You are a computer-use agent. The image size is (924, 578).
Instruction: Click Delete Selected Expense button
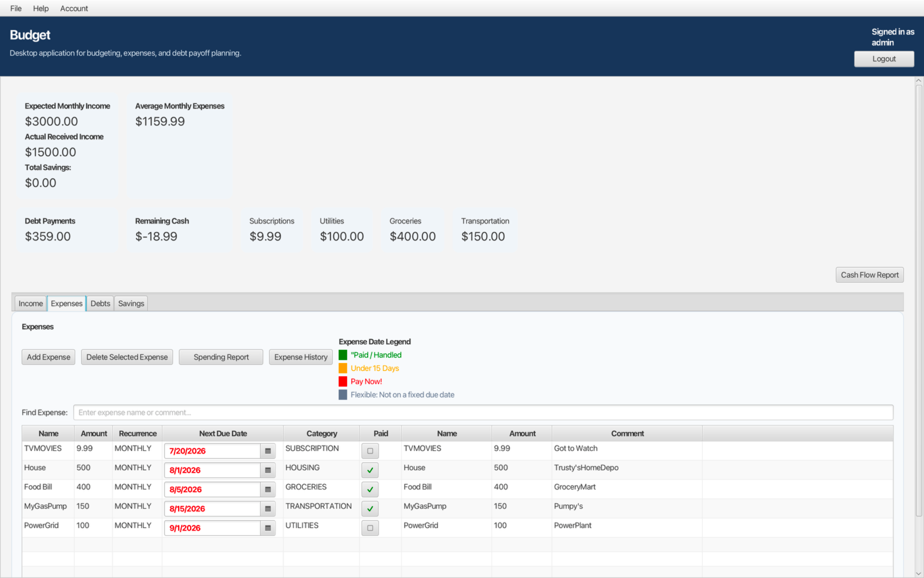click(127, 357)
